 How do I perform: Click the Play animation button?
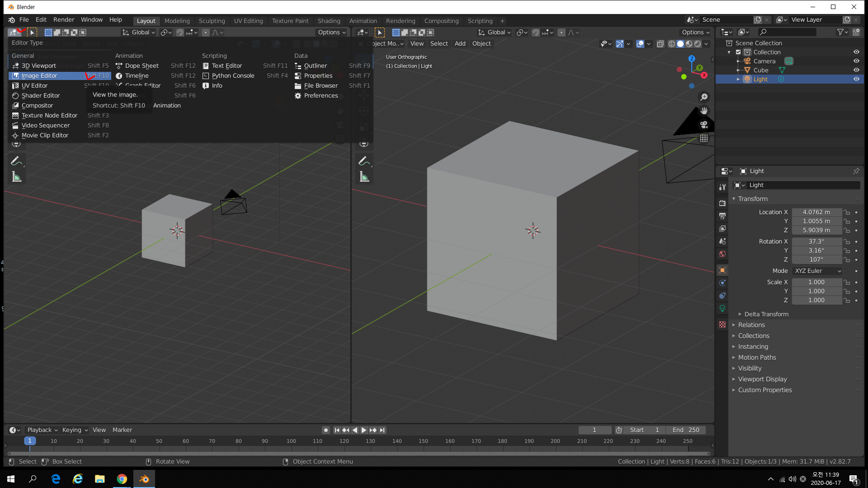click(364, 430)
